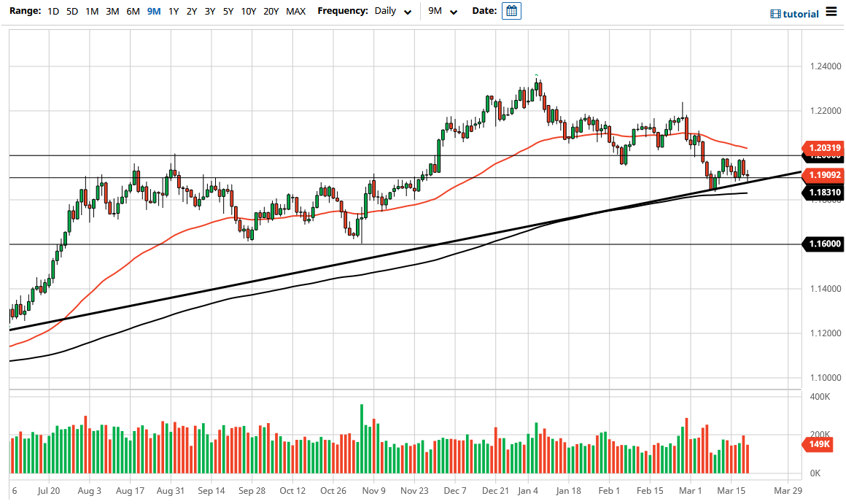This screenshot has height=504, width=846.
Task: Click the Oct 26 date label
Action: [x=333, y=491]
